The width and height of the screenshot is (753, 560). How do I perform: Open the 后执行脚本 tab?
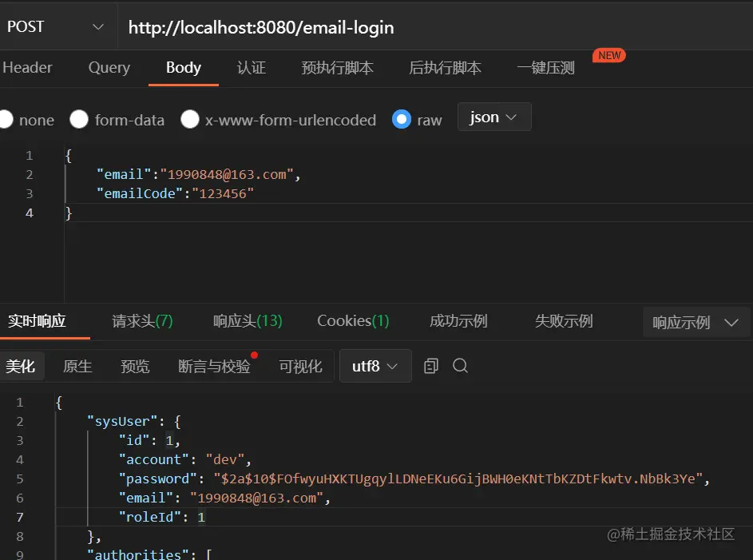445,68
